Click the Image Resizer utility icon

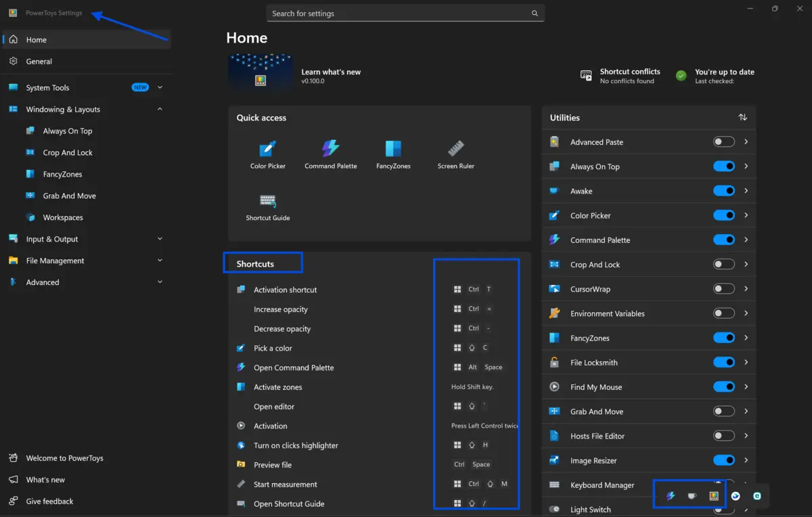coord(554,461)
